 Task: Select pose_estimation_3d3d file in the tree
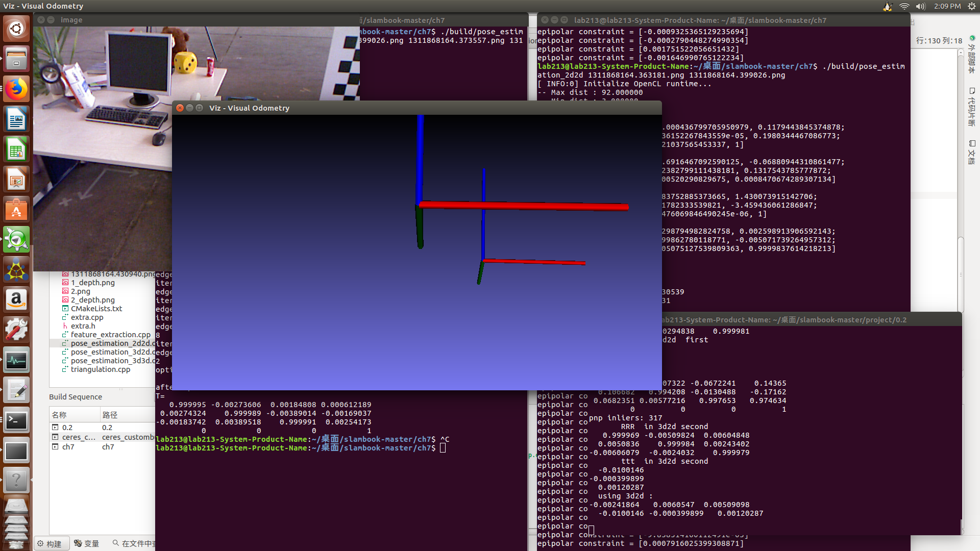pyautogui.click(x=110, y=361)
